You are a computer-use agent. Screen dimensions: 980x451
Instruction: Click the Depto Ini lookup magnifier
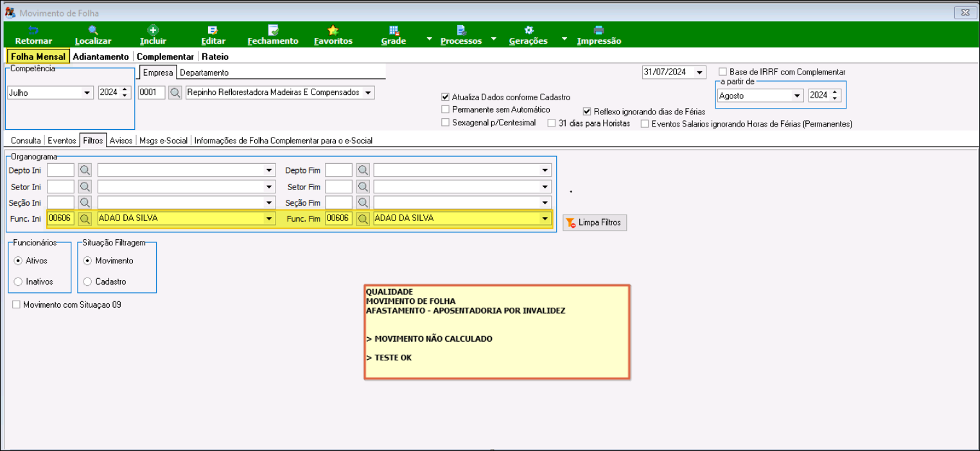pyautogui.click(x=85, y=170)
